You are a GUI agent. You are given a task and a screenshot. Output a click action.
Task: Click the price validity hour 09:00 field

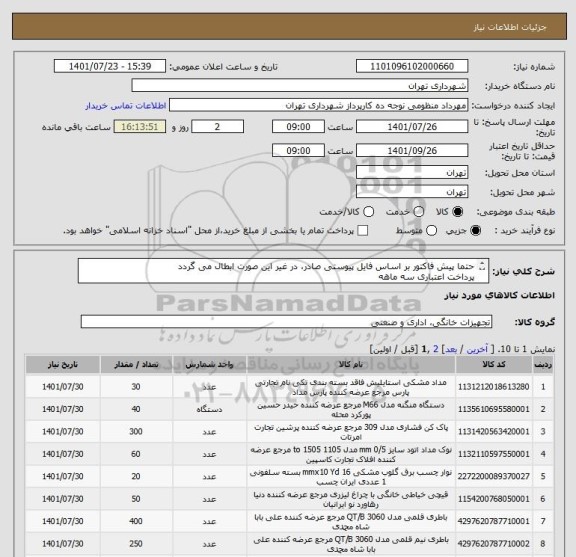298,151
